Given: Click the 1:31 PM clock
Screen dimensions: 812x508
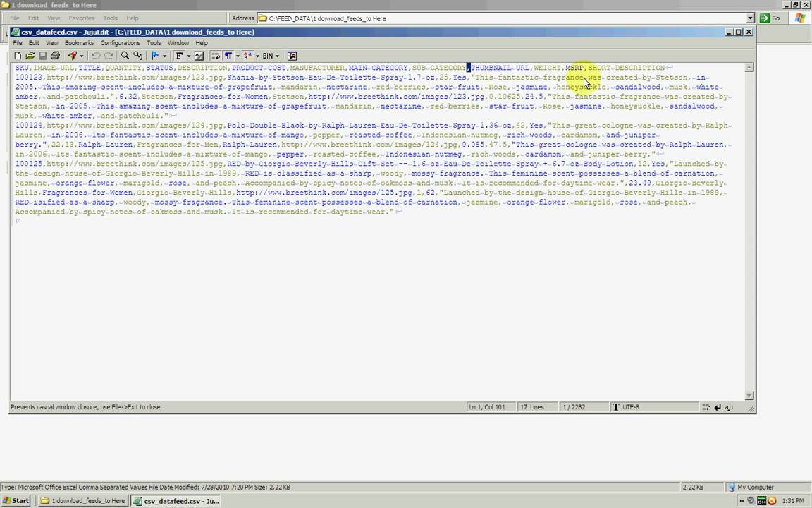Looking at the screenshot, I should tap(793, 501).
